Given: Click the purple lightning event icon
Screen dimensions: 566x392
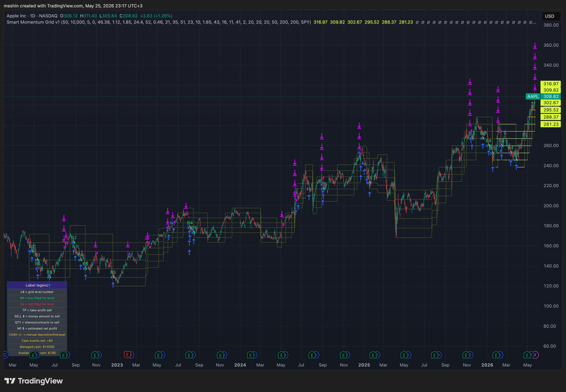Looking at the screenshot, I should [536, 355].
